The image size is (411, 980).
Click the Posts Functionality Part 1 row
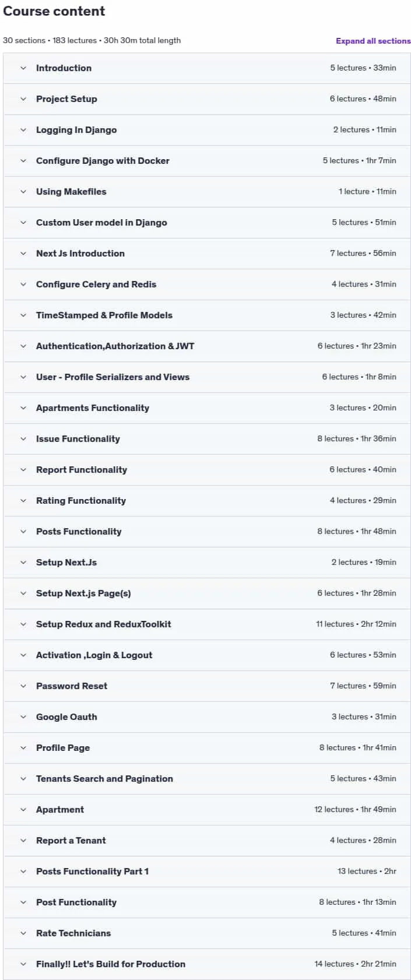(x=207, y=872)
